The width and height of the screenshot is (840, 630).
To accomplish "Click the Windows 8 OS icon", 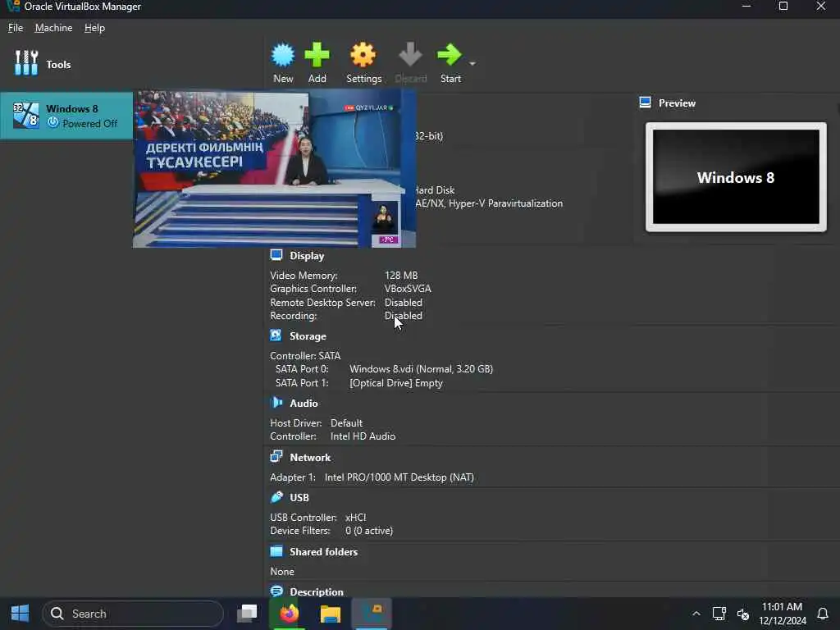I will coord(25,115).
